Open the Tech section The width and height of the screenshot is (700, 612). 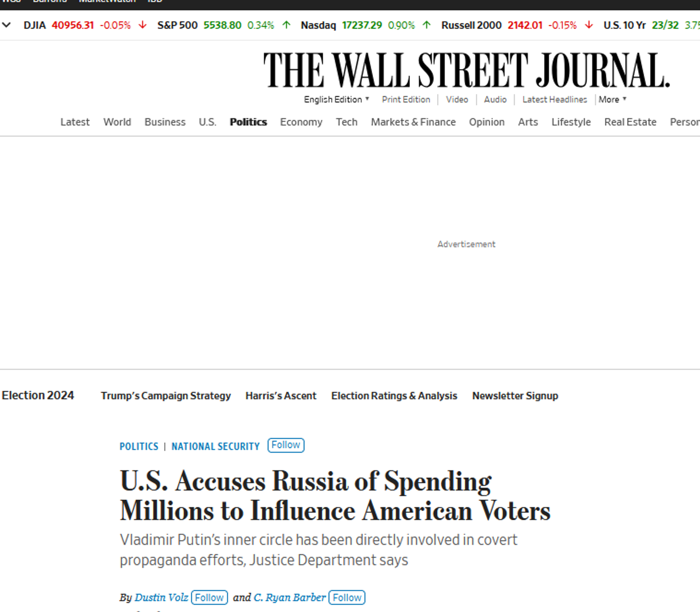click(347, 122)
